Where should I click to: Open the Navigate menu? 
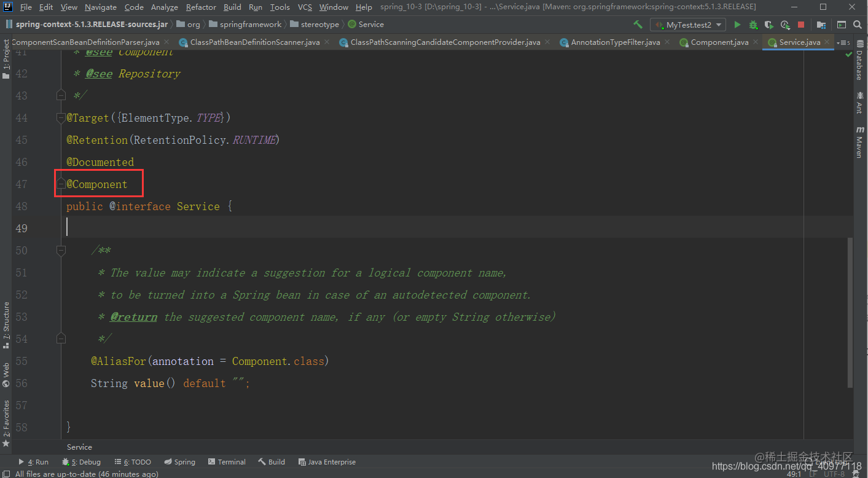pyautogui.click(x=101, y=7)
